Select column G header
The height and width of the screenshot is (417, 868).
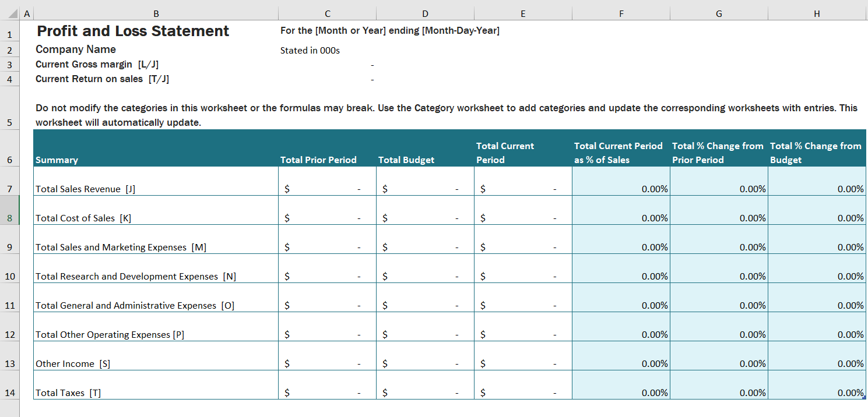(719, 13)
